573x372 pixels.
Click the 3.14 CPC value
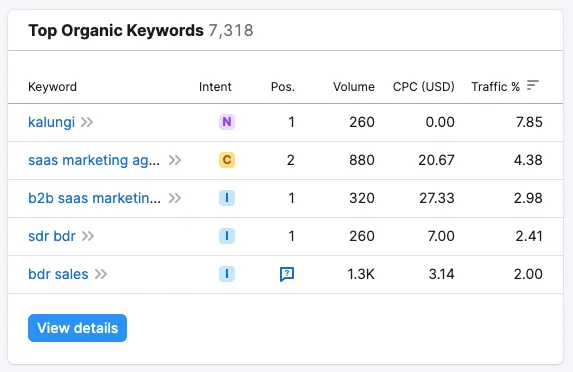441,274
